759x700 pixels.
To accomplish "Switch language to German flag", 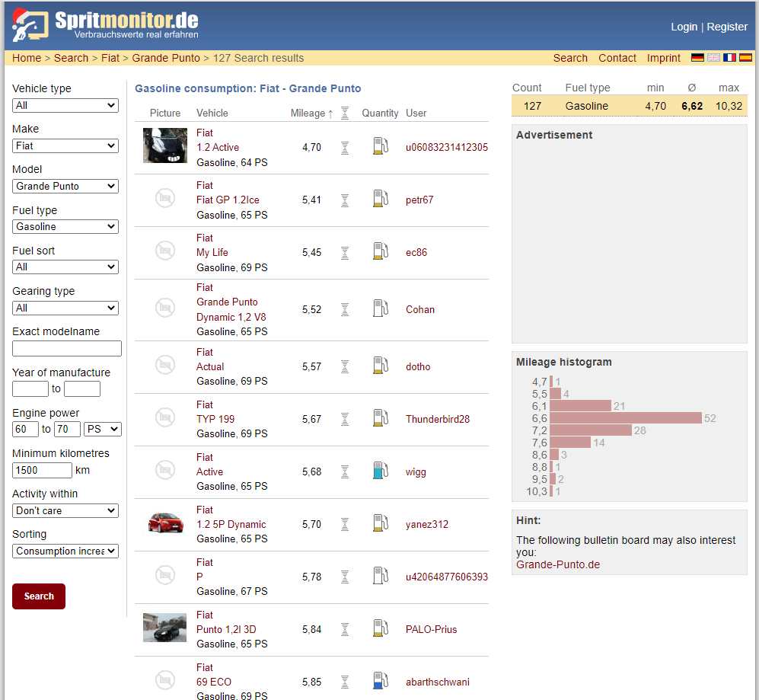I will (x=697, y=58).
